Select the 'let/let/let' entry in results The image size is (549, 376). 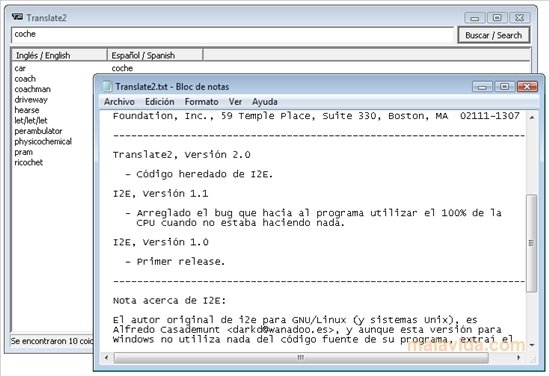[30, 120]
